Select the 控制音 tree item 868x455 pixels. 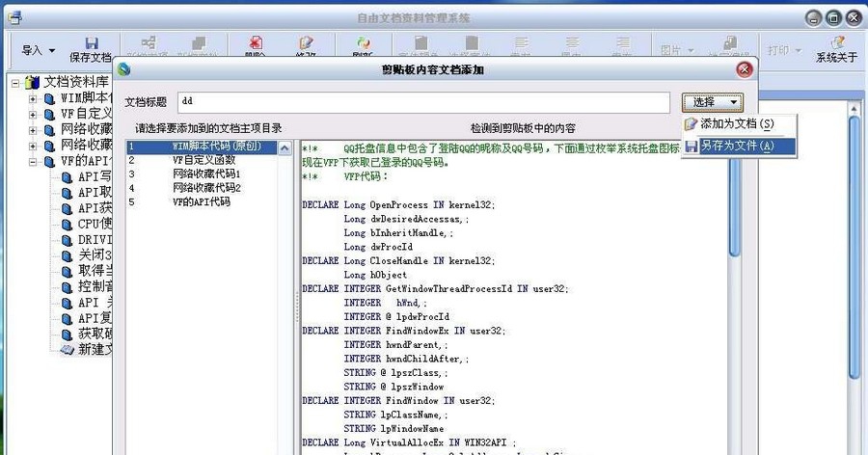click(95, 287)
